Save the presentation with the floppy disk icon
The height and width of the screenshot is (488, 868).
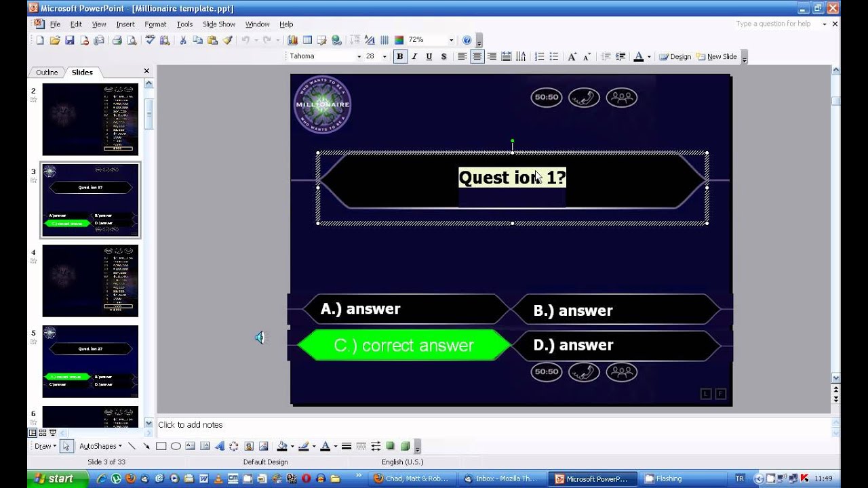(x=69, y=41)
